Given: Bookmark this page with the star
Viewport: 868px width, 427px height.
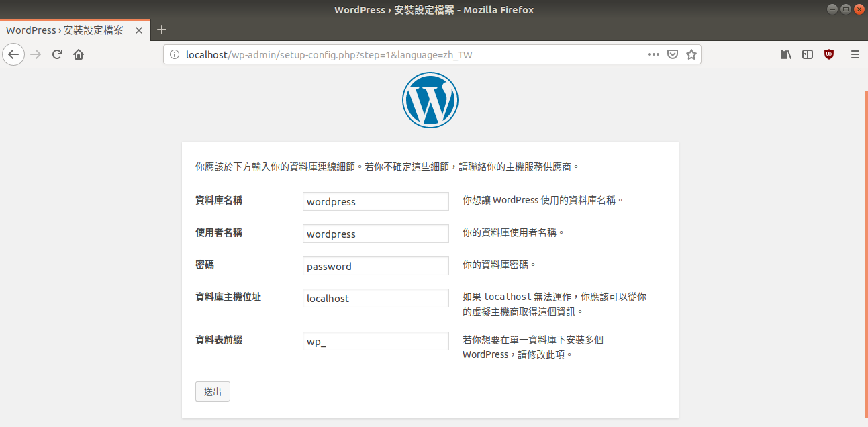Looking at the screenshot, I should 691,54.
